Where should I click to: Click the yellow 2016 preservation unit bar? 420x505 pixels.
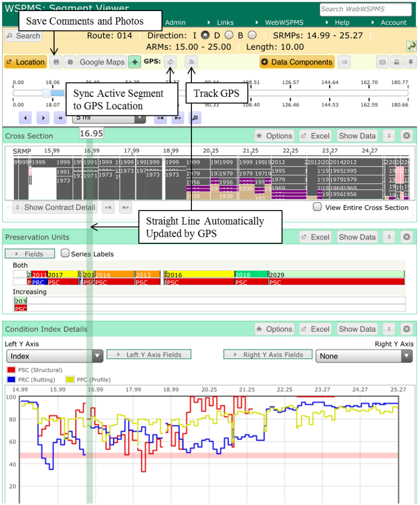click(200, 275)
